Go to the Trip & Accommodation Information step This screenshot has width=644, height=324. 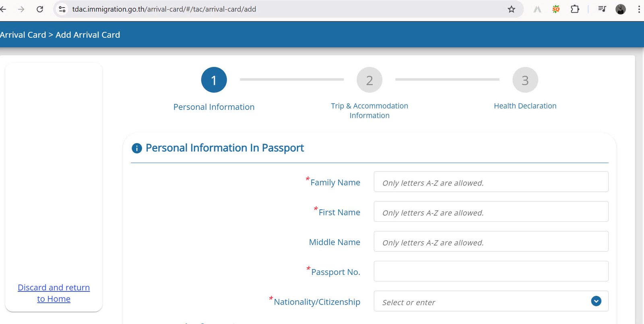369,80
